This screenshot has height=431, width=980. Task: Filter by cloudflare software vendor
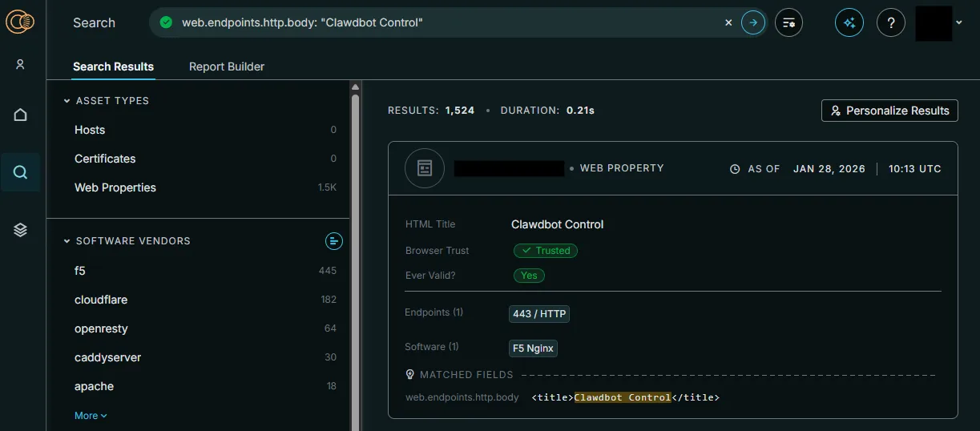pyautogui.click(x=101, y=300)
